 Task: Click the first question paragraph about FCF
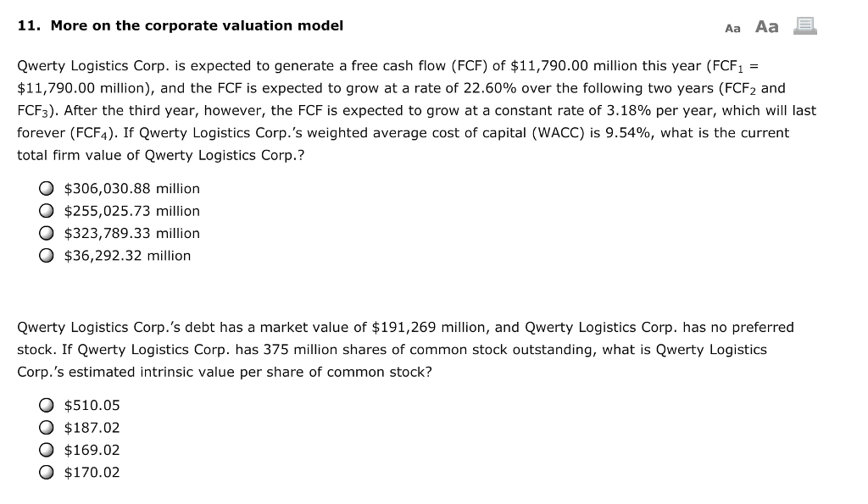(415, 110)
